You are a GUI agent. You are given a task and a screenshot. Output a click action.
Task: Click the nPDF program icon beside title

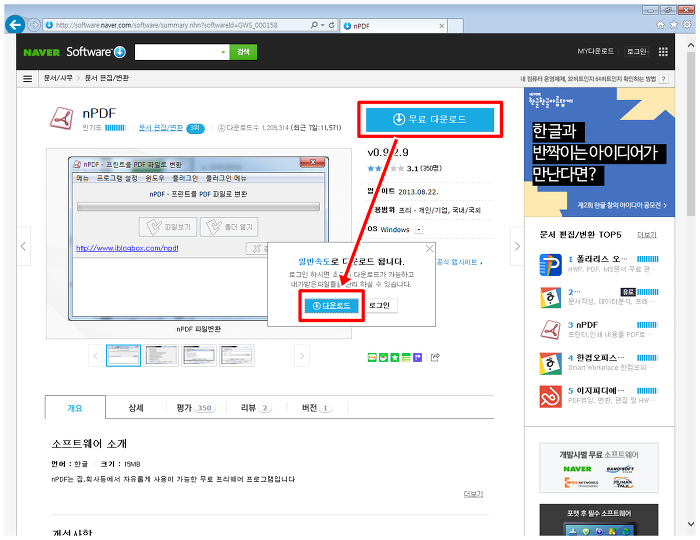click(x=62, y=119)
